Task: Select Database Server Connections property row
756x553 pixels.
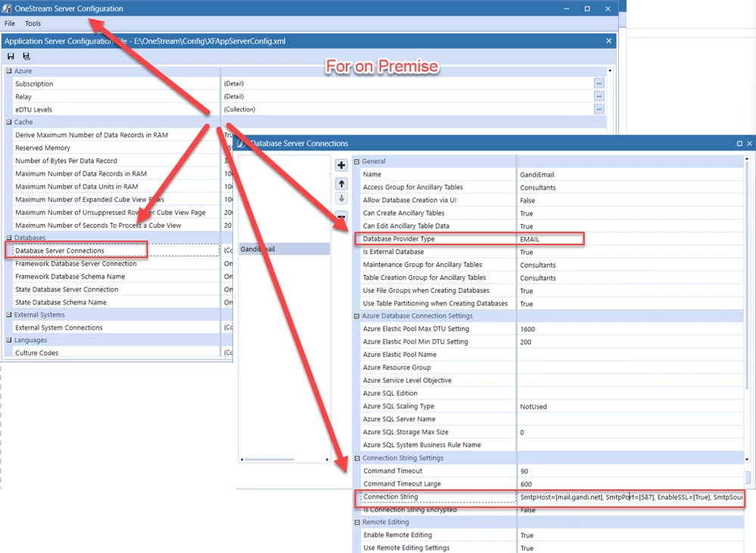Action: (117, 250)
